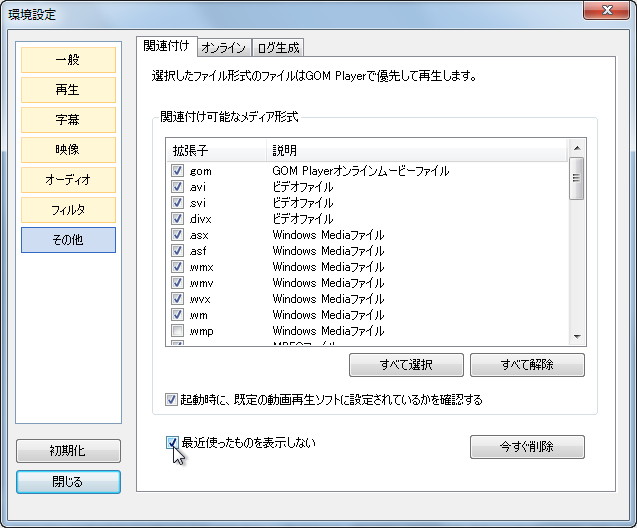637x528 pixels.
Task: Click the 閉じる button
Action: (68, 482)
